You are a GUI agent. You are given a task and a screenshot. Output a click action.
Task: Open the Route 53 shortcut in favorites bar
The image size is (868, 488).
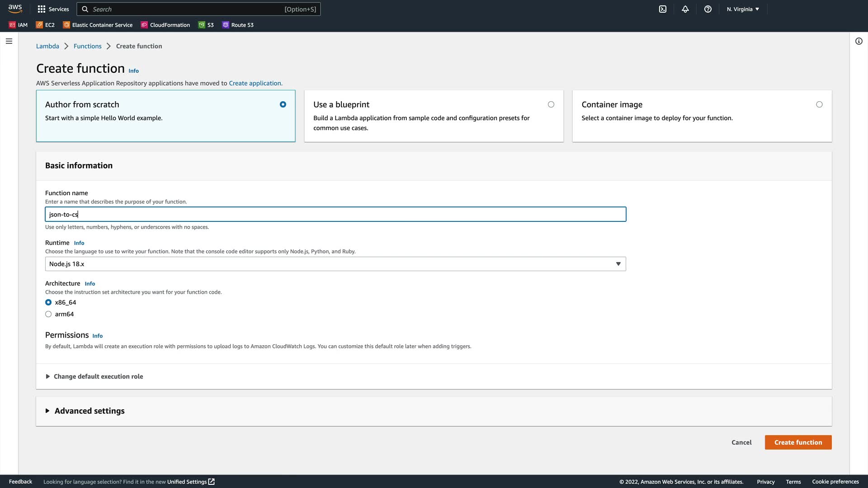click(x=238, y=25)
